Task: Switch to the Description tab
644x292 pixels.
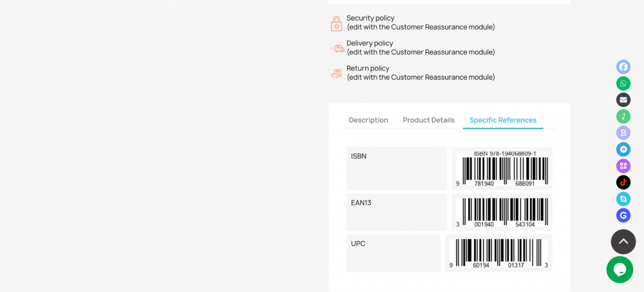Action: [368, 120]
